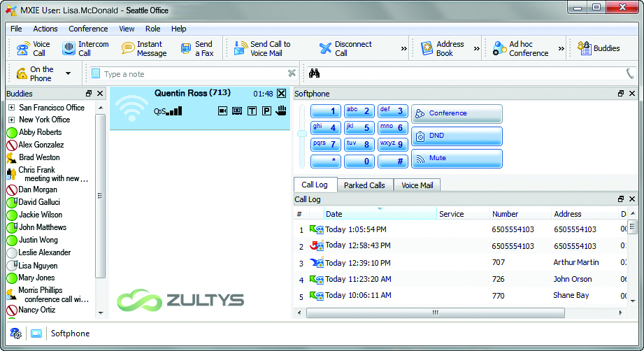Open the View menu

(x=127, y=29)
